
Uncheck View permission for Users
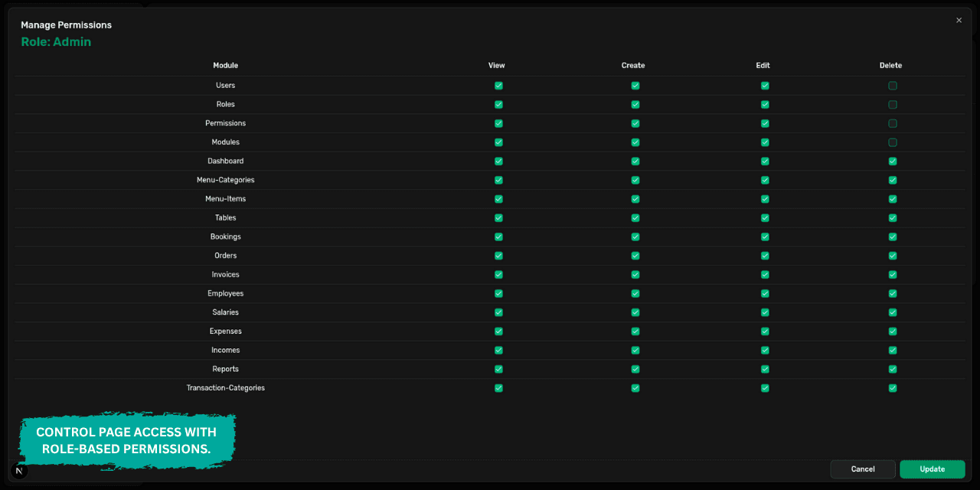tap(498, 86)
